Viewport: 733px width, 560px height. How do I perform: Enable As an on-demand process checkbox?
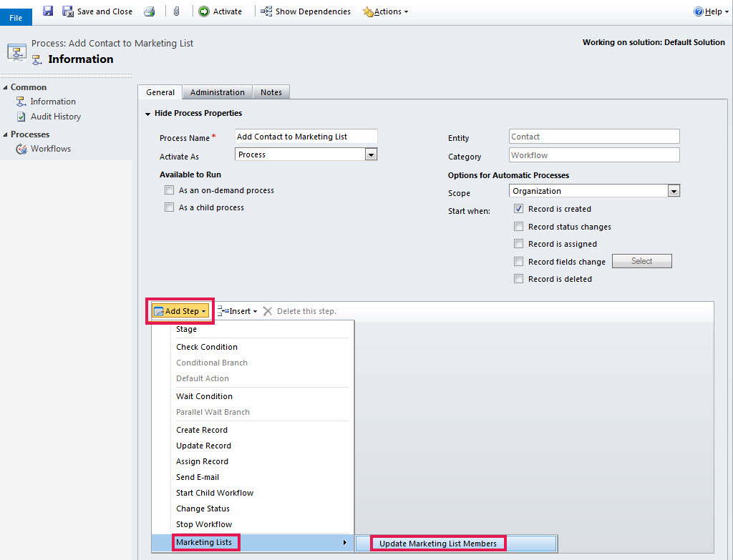tap(169, 190)
